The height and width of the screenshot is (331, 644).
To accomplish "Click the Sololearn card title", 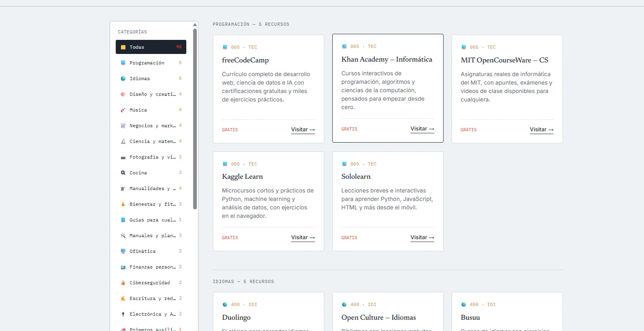I will pos(356,176).
